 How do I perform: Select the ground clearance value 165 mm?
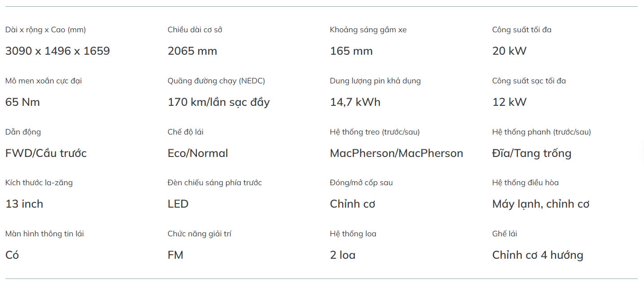tap(351, 51)
